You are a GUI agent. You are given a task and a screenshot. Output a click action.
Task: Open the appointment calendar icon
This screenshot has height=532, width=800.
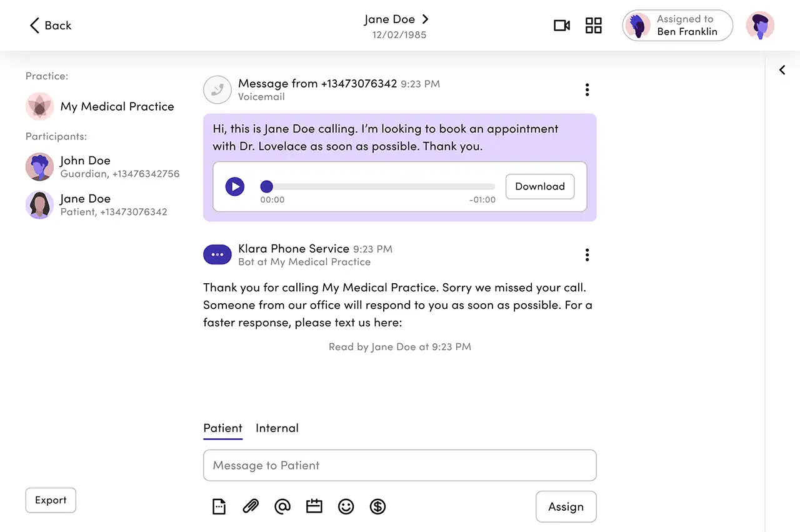pos(314,506)
